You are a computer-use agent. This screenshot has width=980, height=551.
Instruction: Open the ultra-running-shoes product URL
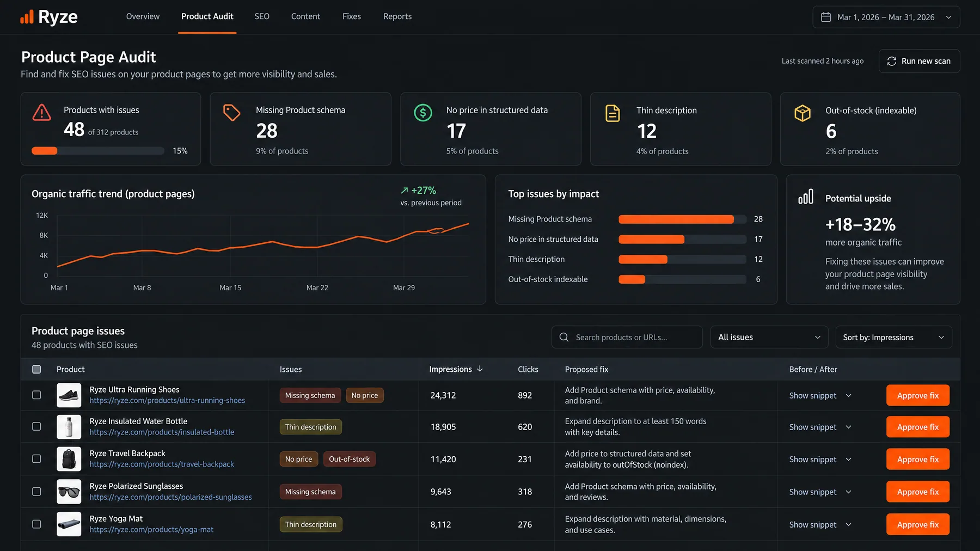point(167,400)
